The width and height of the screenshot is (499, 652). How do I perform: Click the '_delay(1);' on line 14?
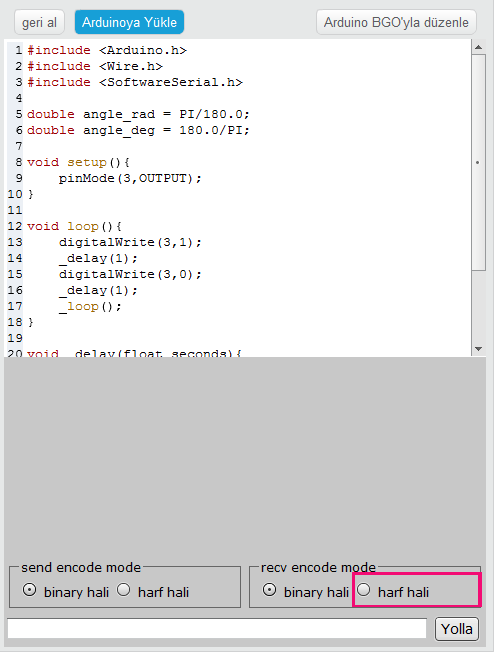98,259
